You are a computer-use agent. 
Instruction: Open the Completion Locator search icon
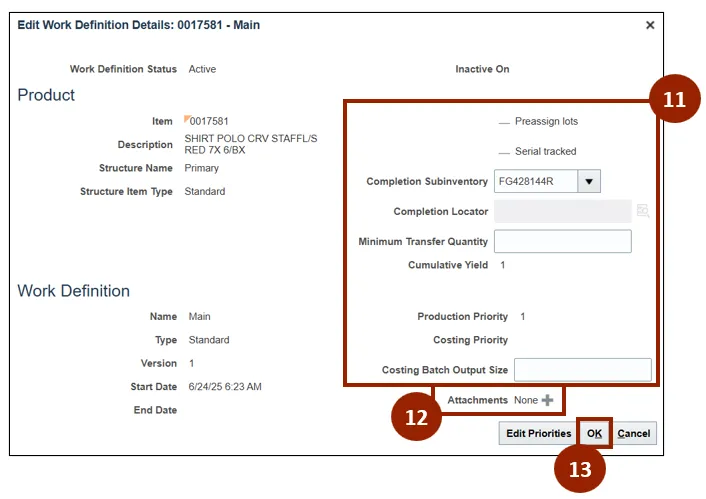(x=643, y=211)
